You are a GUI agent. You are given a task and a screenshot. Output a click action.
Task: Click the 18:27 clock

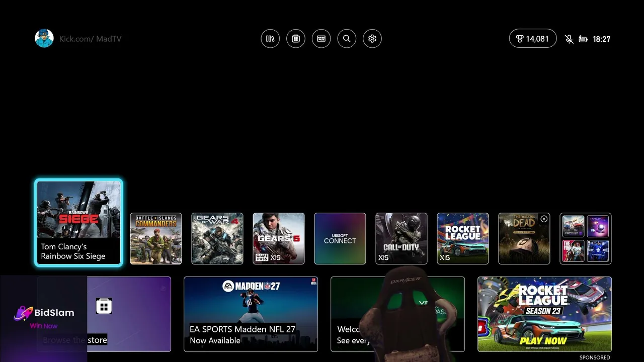tap(602, 39)
